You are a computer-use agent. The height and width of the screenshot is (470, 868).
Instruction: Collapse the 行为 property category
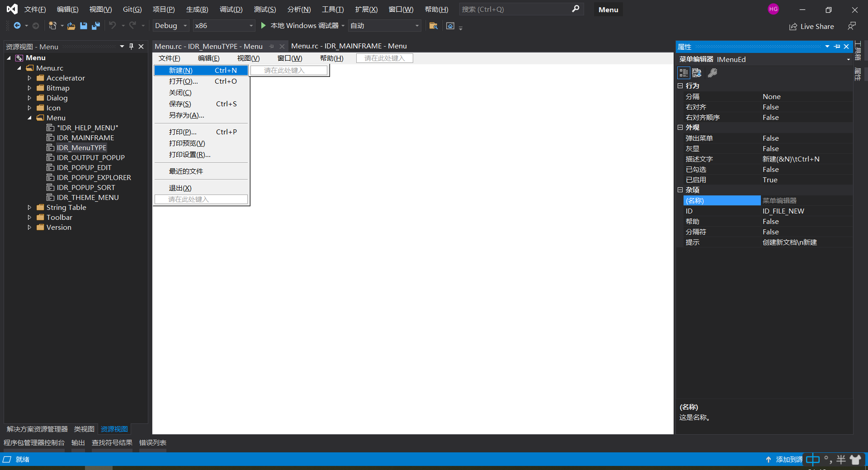click(680, 86)
